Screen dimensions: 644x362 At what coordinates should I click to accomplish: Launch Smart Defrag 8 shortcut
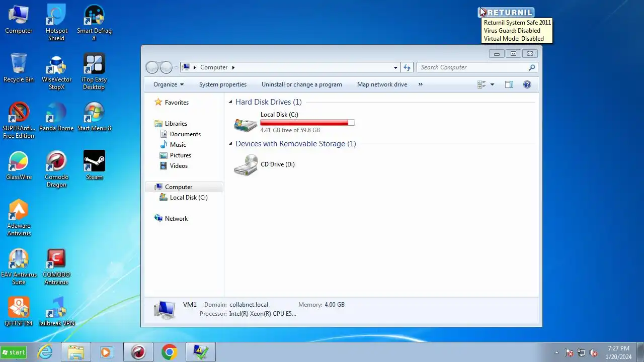coord(94,23)
